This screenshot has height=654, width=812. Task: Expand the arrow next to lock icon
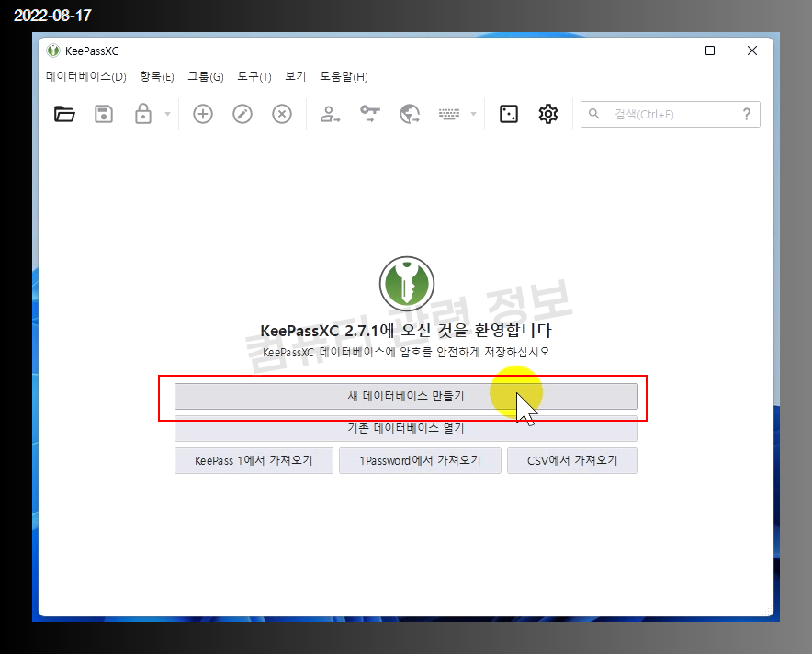pos(167,114)
